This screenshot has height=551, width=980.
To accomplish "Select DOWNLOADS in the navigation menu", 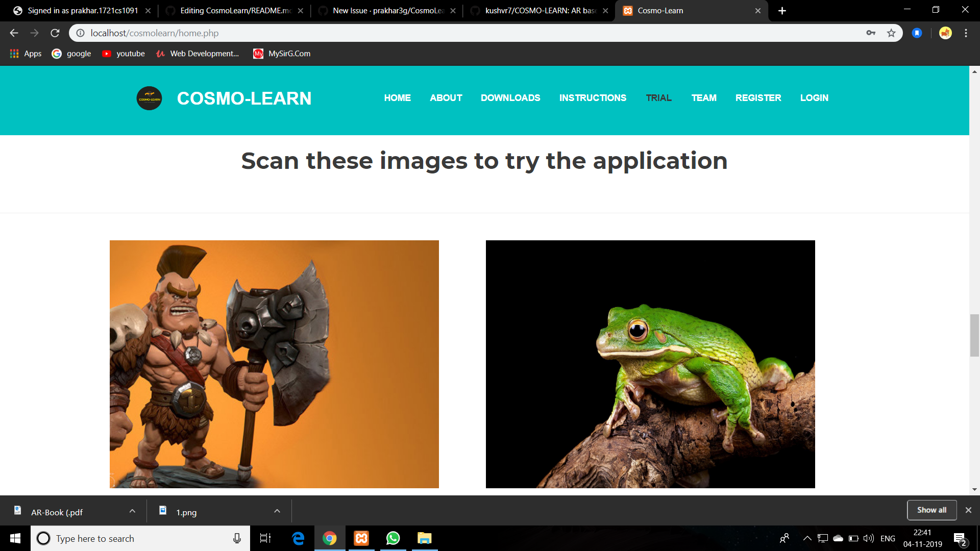I will coord(510,97).
